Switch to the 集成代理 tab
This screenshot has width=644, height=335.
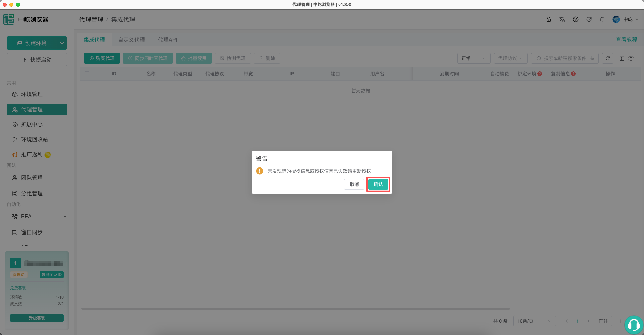(x=94, y=40)
